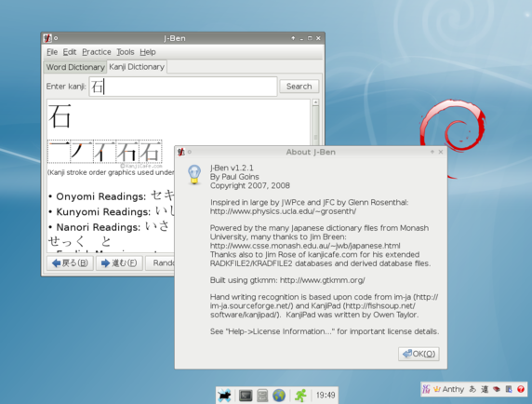532x404 pixels.
Task: Select the Kanji Dictionary tab
Action: tap(137, 66)
